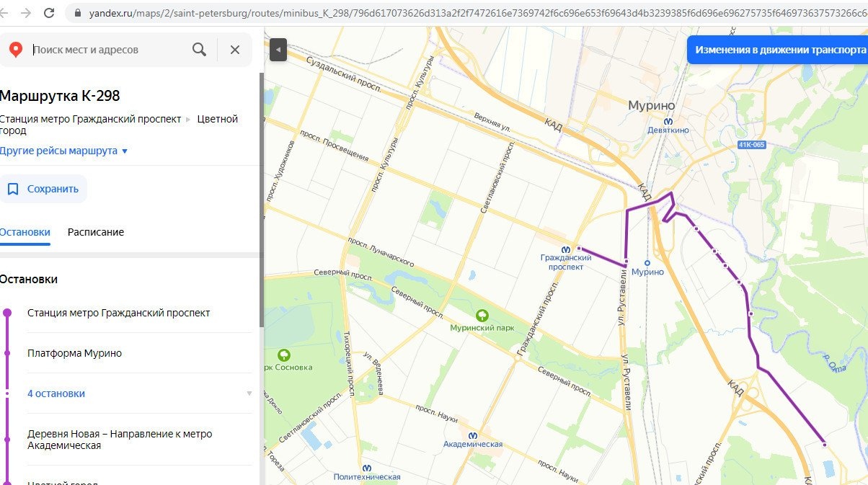868x485 pixels.
Task: Click the browser forward arrow
Action: (26, 13)
